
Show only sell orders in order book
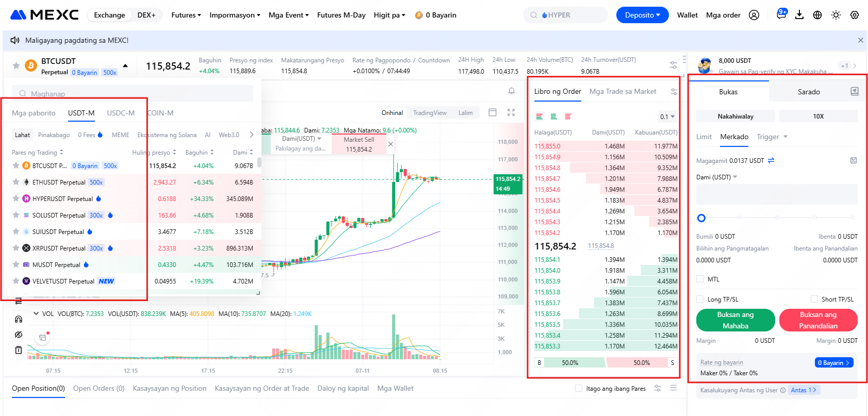click(x=568, y=117)
